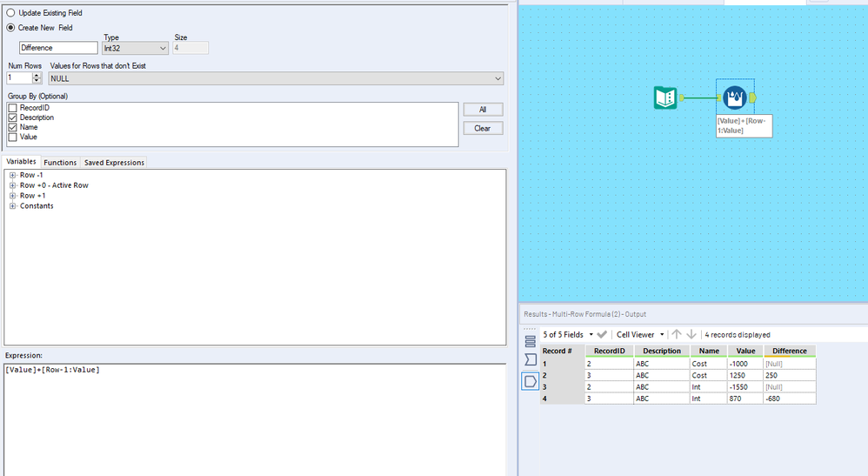The height and width of the screenshot is (476, 868).
Task: Select the cell with value -1550
Action: click(745, 387)
